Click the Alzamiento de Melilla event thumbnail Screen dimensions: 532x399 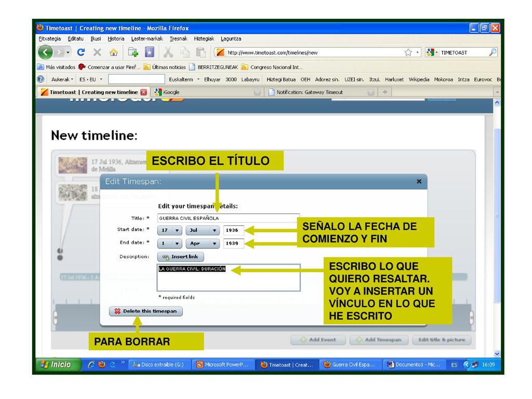(73, 165)
